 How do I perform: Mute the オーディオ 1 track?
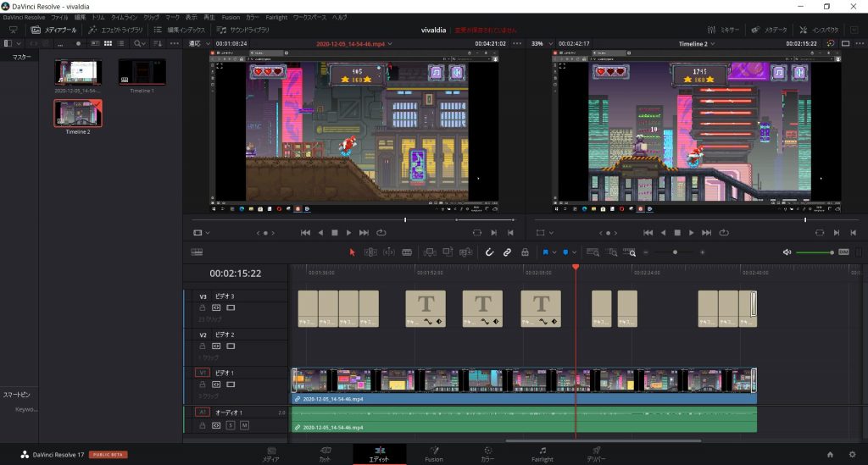pos(244,425)
